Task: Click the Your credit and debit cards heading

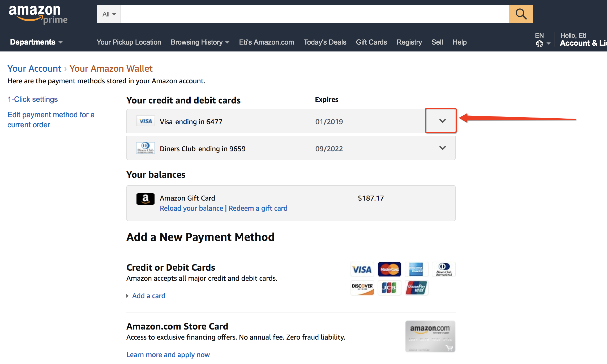Action: point(183,100)
